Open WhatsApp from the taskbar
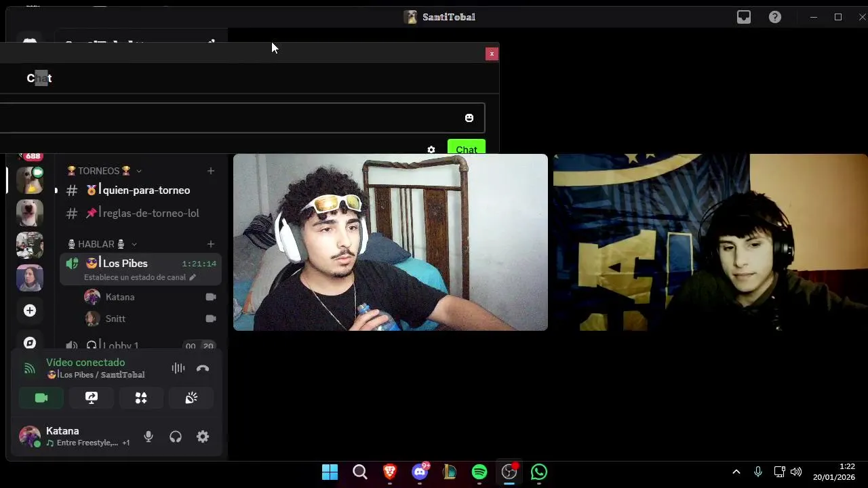The width and height of the screenshot is (868, 488). pyautogui.click(x=539, y=472)
